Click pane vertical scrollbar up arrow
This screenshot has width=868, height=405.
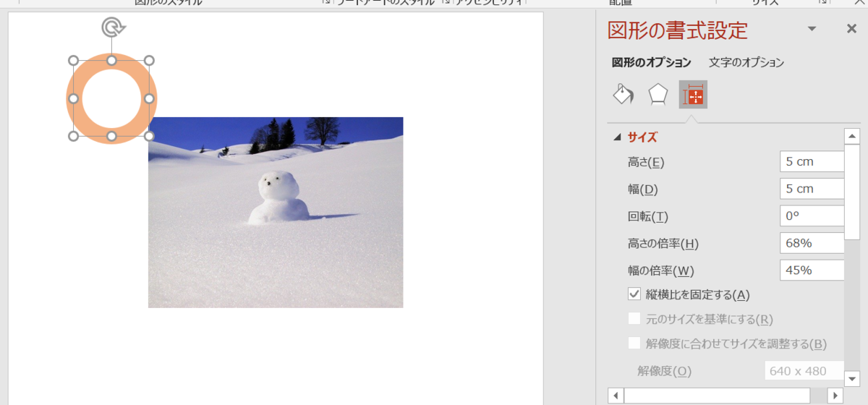click(852, 136)
